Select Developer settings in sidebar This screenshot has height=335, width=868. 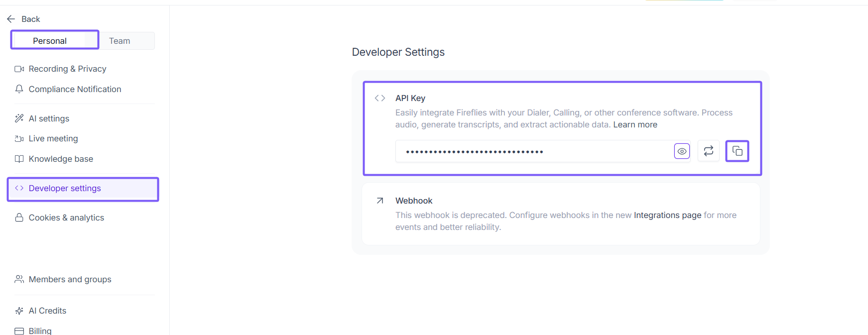click(x=65, y=188)
